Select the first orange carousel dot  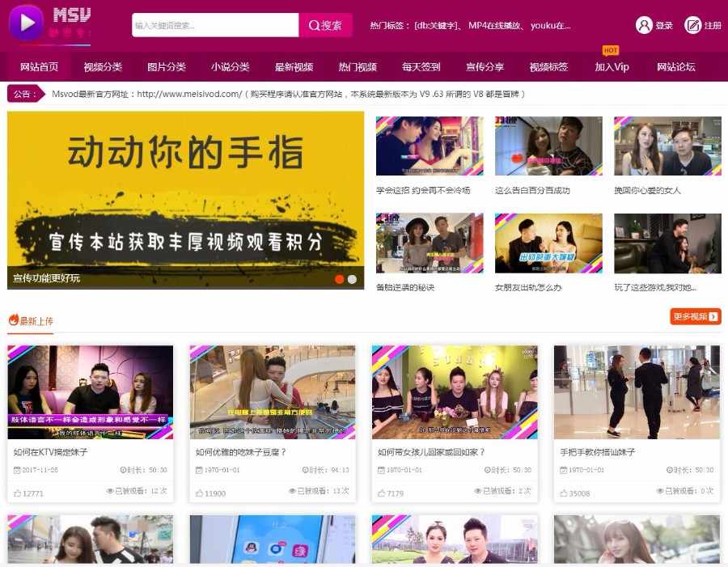pos(340,279)
